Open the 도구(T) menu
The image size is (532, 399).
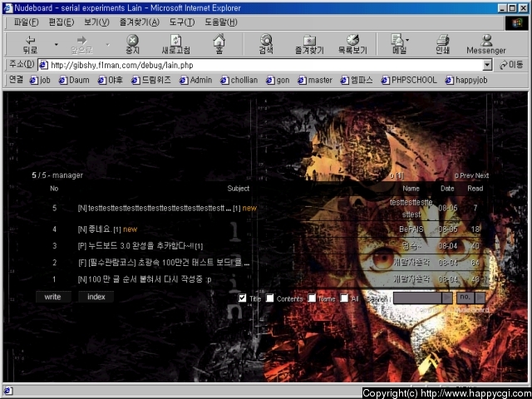click(182, 22)
